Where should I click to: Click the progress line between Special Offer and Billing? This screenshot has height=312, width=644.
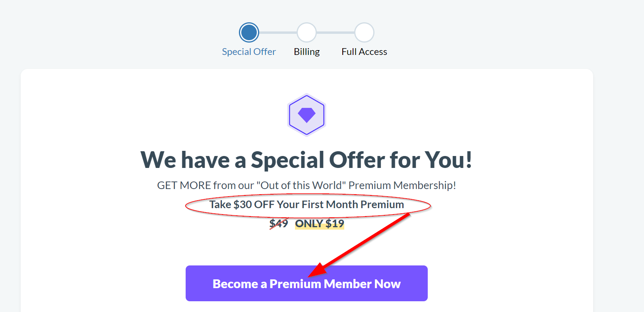278,33
